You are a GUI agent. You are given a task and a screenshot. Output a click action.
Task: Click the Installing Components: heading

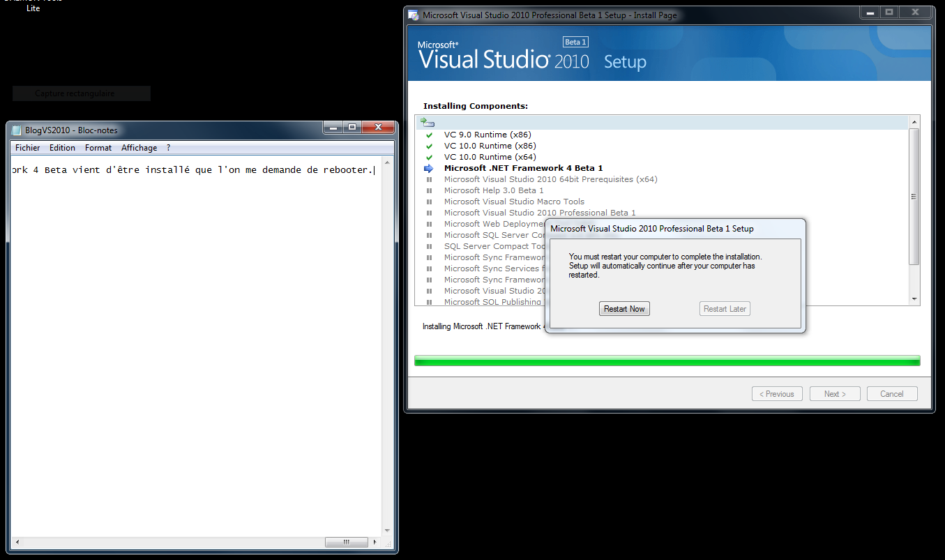(x=476, y=106)
